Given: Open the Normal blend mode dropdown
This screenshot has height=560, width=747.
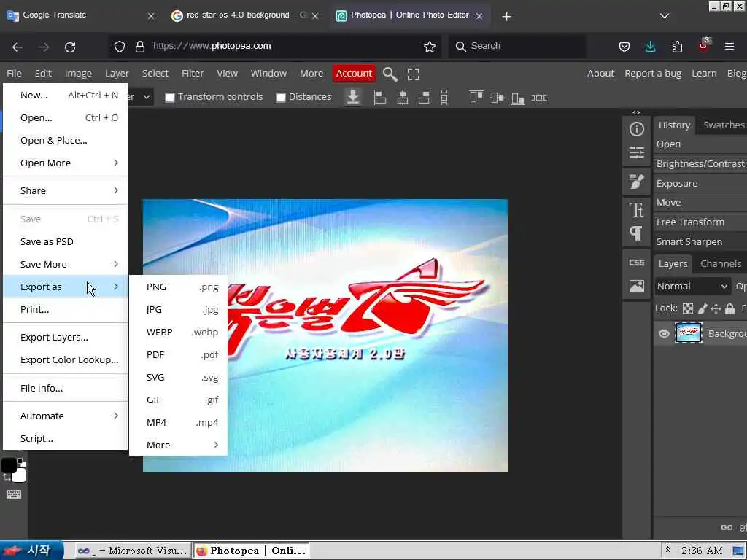Looking at the screenshot, I should coord(692,286).
